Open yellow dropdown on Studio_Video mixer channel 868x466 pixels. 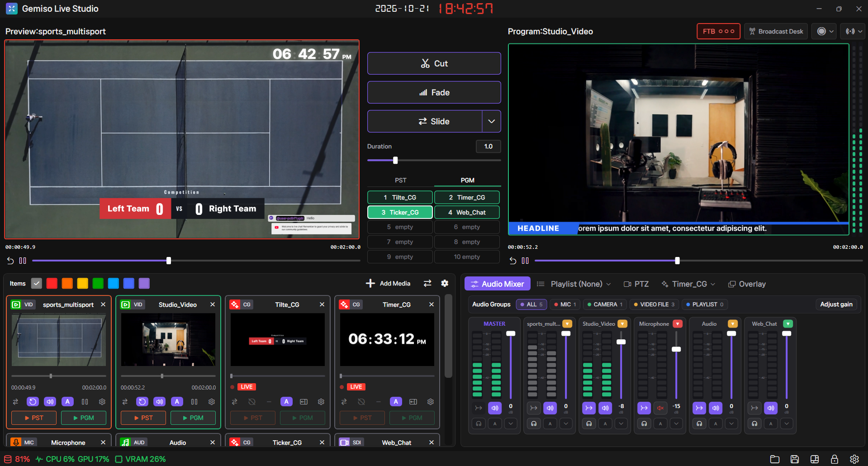pos(623,324)
